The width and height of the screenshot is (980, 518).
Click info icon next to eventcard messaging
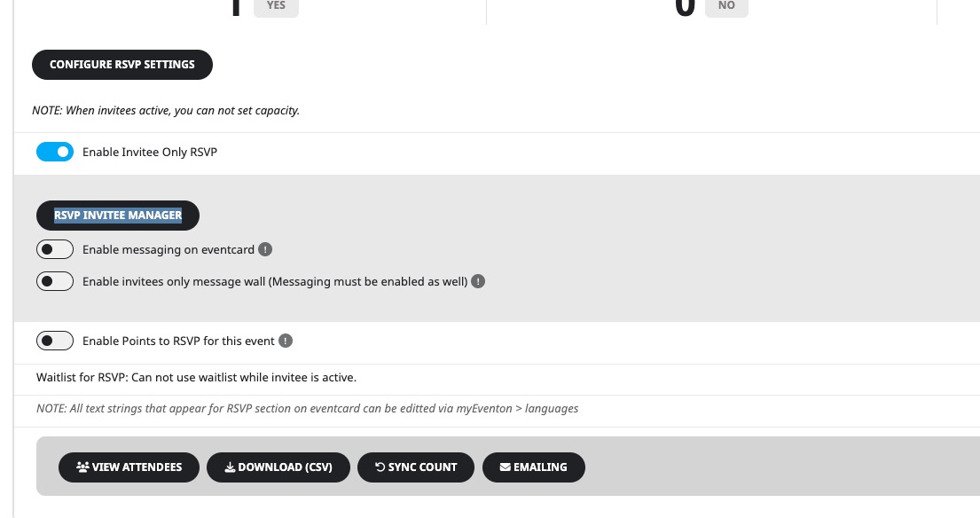coord(265,249)
